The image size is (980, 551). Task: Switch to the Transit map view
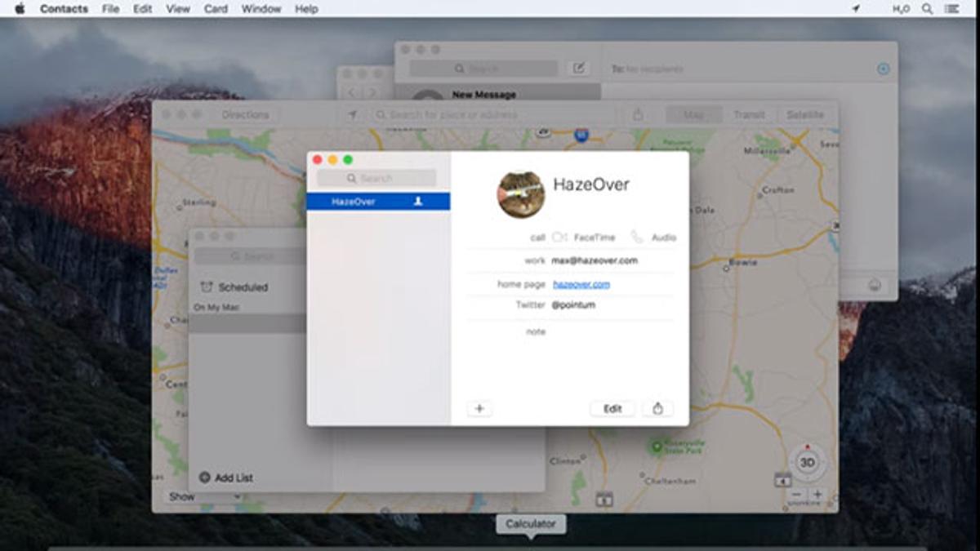click(749, 115)
